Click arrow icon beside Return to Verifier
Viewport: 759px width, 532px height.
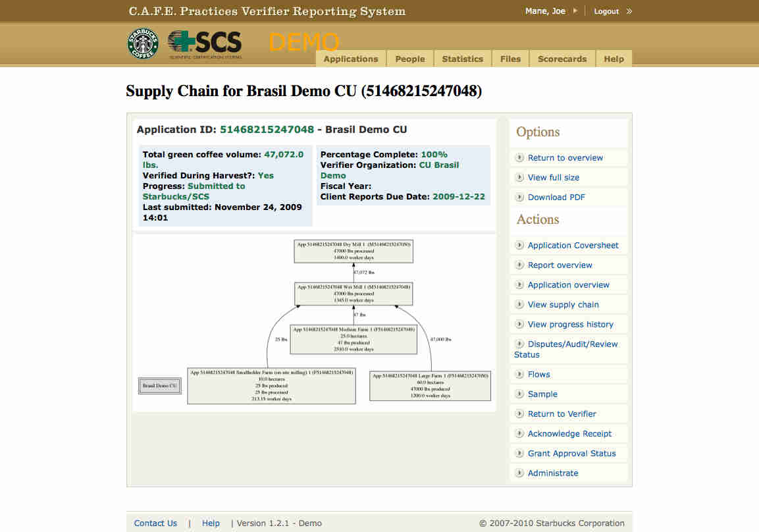pos(519,413)
